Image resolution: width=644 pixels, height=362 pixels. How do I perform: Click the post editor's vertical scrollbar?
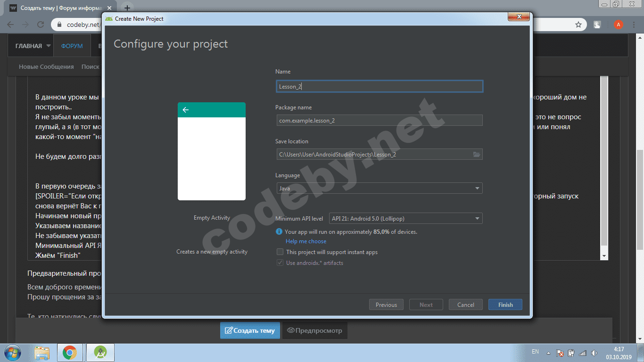click(x=603, y=160)
